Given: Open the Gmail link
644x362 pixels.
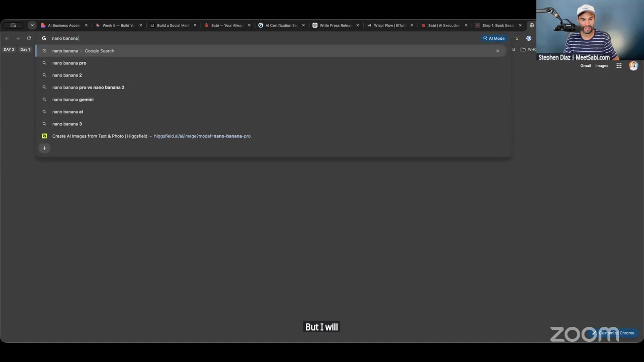Looking at the screenshot, I should [x=585, y=66].
